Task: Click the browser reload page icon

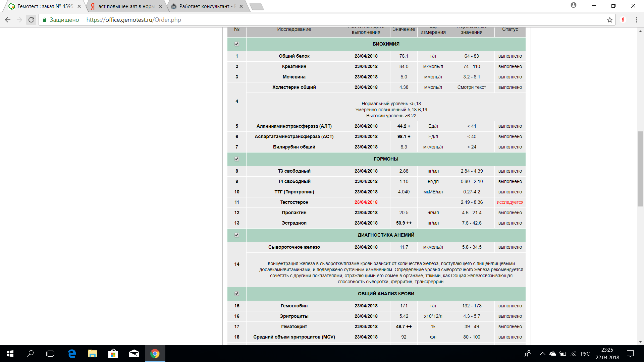Action: (x=31, y=20)
